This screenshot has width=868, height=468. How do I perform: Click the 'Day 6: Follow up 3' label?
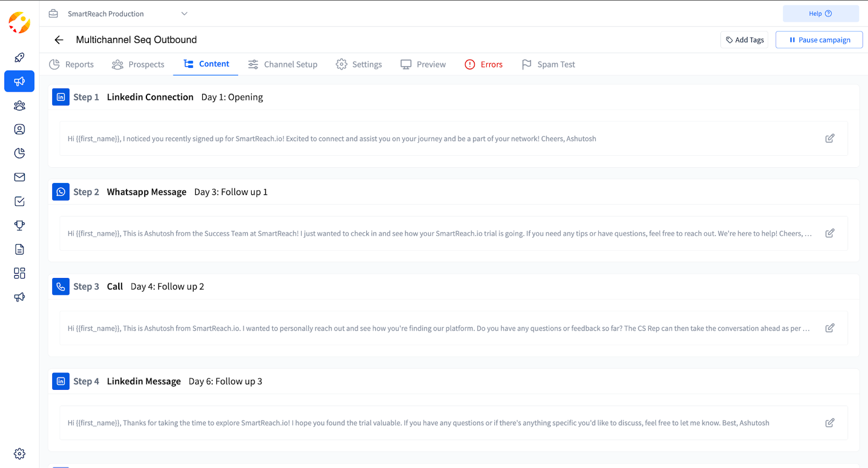click(226, 382)
